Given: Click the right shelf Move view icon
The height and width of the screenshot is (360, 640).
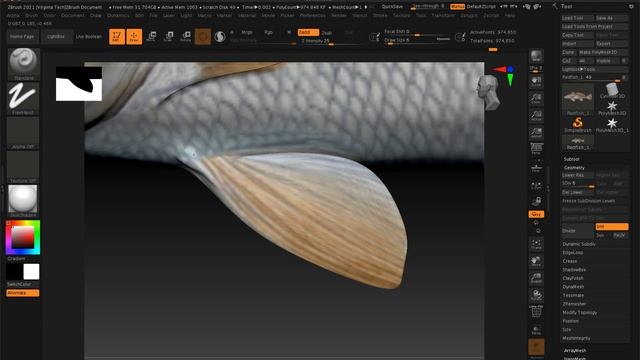Looking at the screenshot, I should tap(536, 261).
